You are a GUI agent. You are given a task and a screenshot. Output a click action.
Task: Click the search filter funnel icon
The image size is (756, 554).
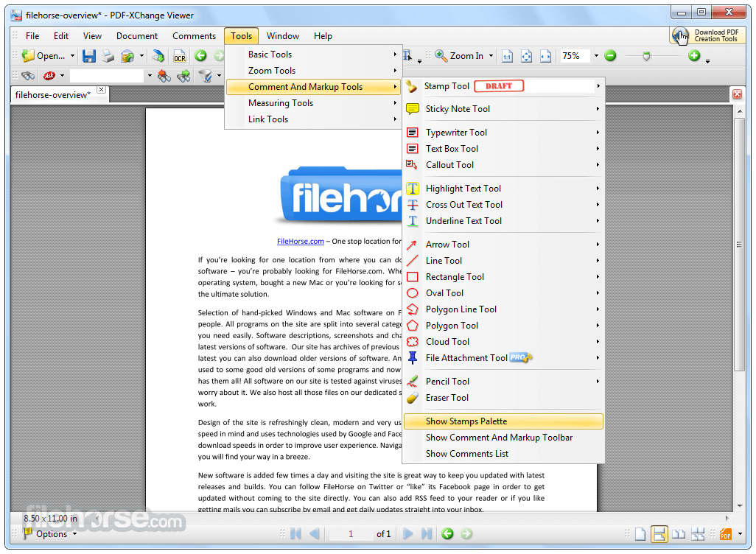pos(206,76)
